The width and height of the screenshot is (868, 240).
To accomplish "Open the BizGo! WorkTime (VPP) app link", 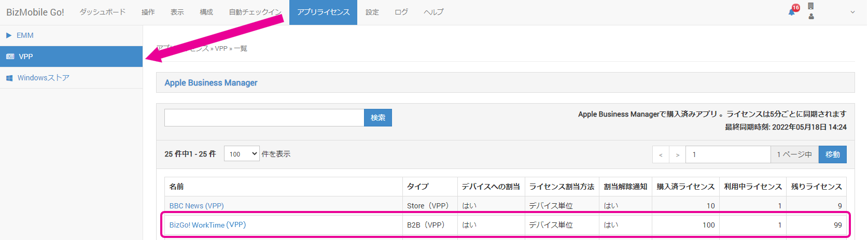I will (207, 225).
